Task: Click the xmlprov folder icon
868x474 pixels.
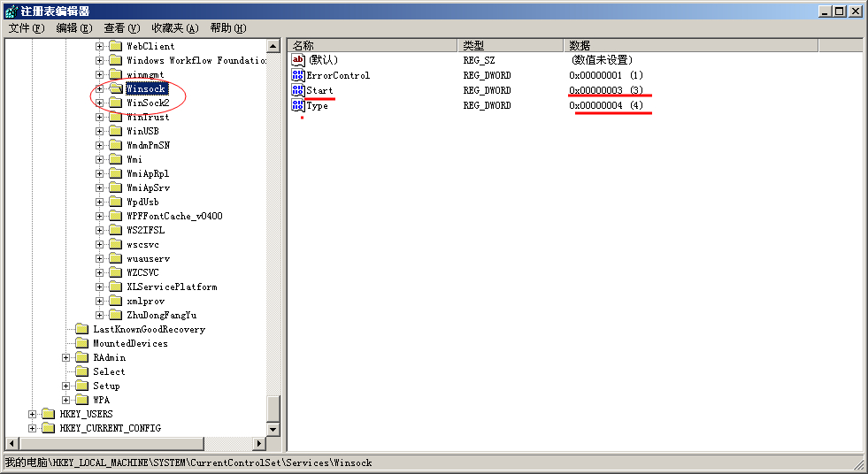Action: tap(116, 302)
